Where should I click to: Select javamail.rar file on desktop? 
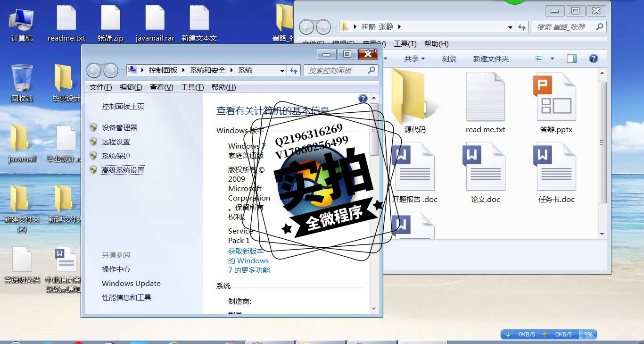point(155,25)
